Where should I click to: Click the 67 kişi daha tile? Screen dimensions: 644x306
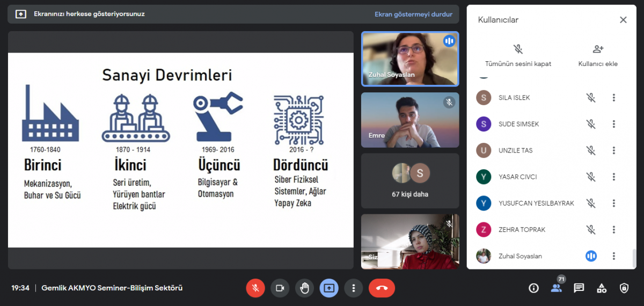click(410, 181)
